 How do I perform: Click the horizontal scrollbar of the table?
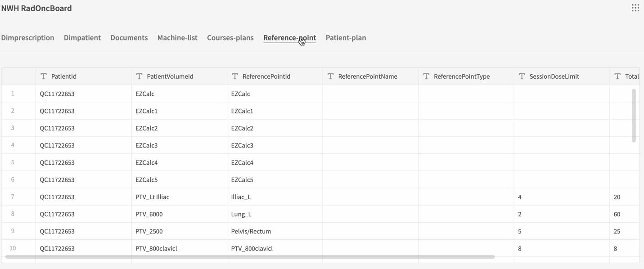250,257
